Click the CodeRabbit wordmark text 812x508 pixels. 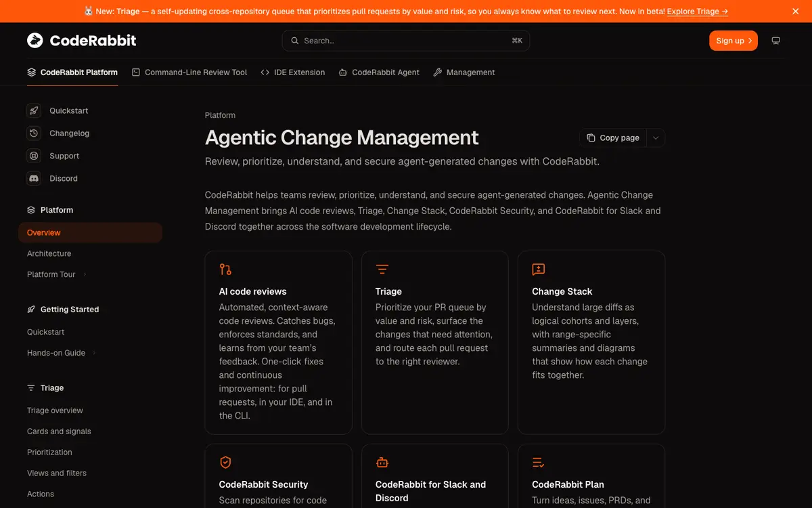(93, 41)
